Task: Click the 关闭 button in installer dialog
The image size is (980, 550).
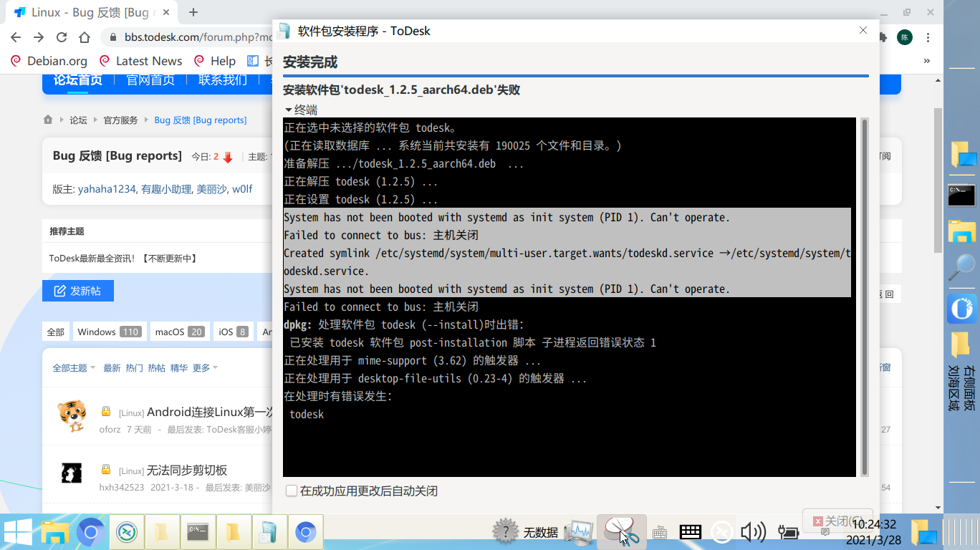Action: coord(839,521)
